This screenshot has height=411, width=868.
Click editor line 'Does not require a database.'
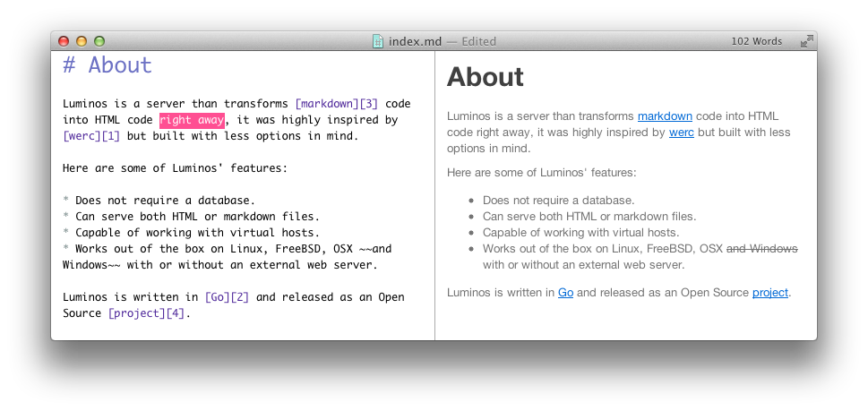pyautogui.click(x=166, y=201)
